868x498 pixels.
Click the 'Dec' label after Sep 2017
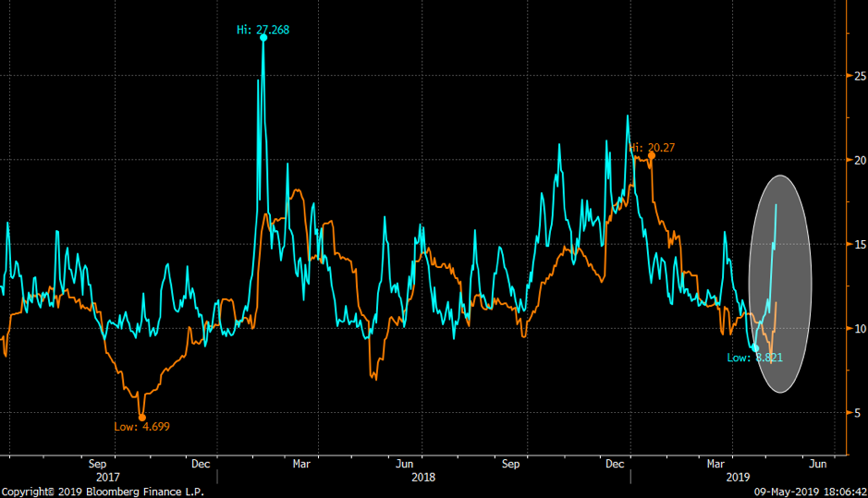(x=201, y=464)
